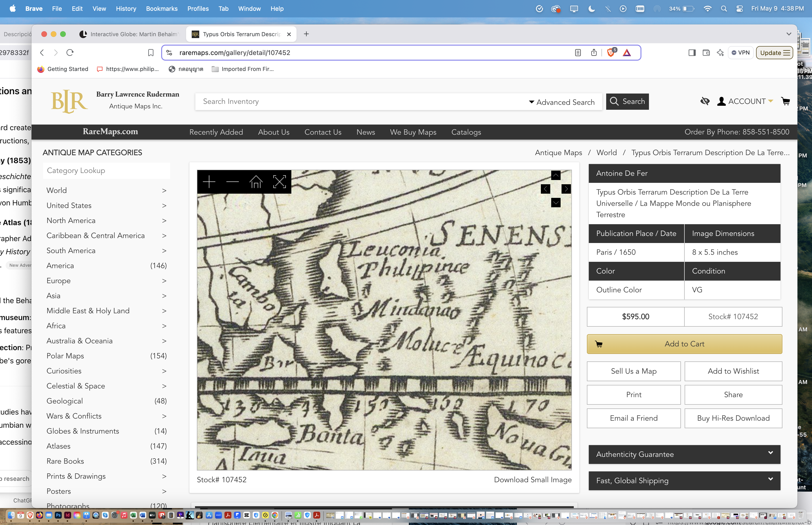This screenshot has height=525, width=812.
Task: Focus Search Inventory field
Action: [361, 102]
